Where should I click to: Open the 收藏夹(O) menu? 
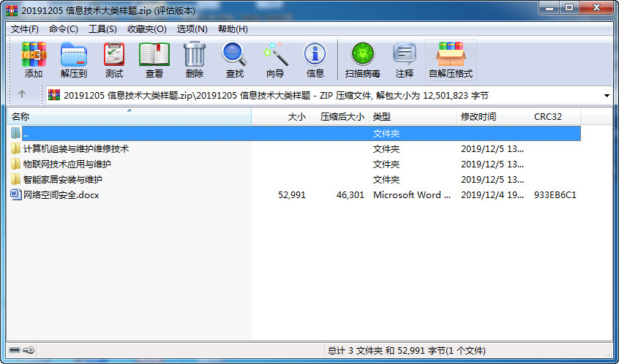(x=147, y=29)
